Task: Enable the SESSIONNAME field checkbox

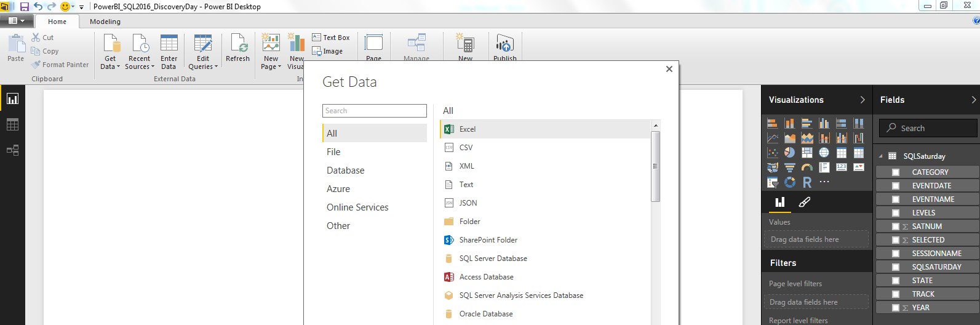Action: tap(896, 254)
